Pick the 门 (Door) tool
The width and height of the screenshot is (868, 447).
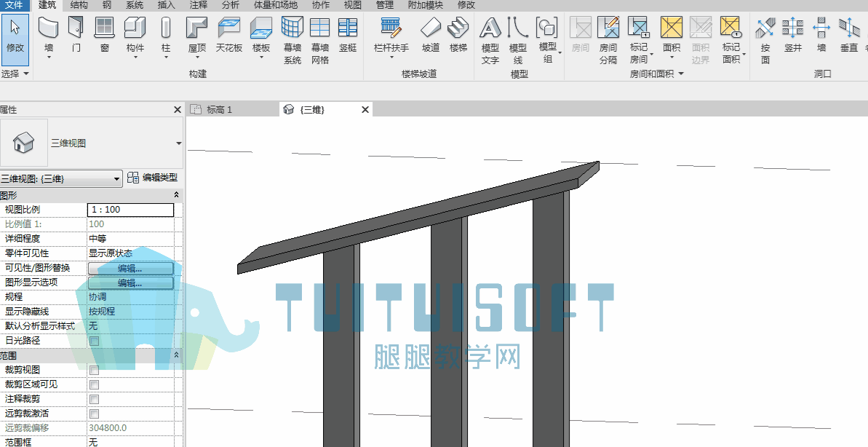76,34
